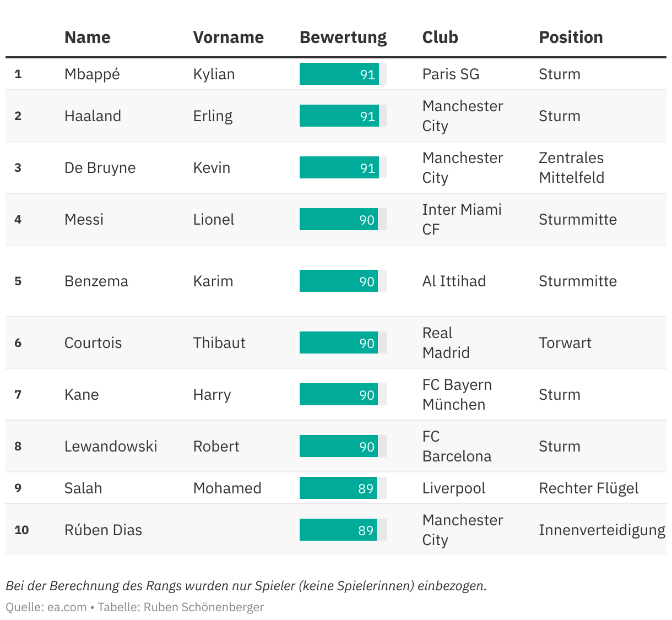The image size is (672, 620).
Task: Select the Inter Miami CF club cell
Action: tap(462, 219)
